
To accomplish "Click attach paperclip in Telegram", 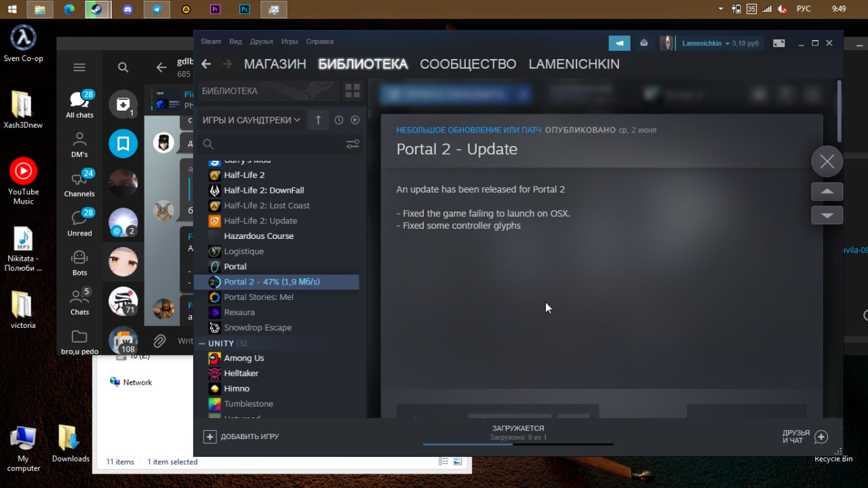I will 159,341.
